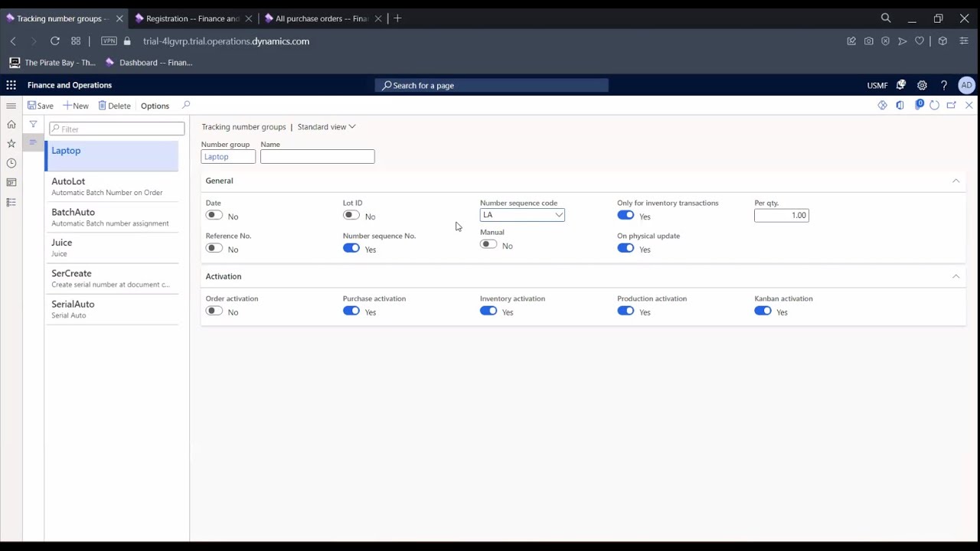Click the filter funnel icon

(33, 124)
